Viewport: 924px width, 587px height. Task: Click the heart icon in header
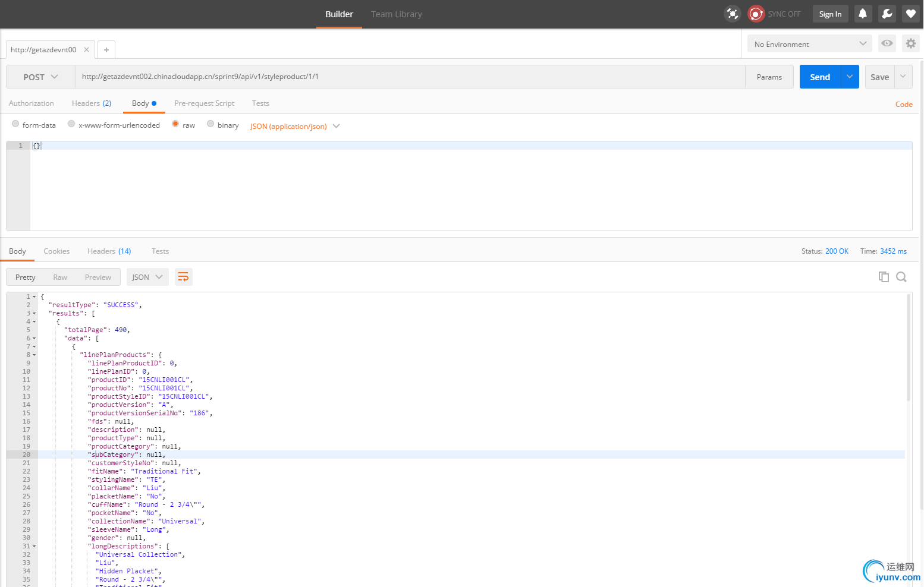coord(910,14)
